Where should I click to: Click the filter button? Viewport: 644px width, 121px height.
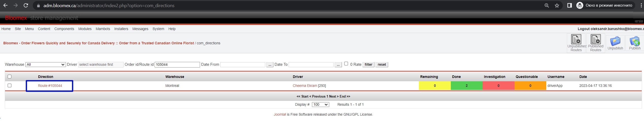tap(368, 65)
